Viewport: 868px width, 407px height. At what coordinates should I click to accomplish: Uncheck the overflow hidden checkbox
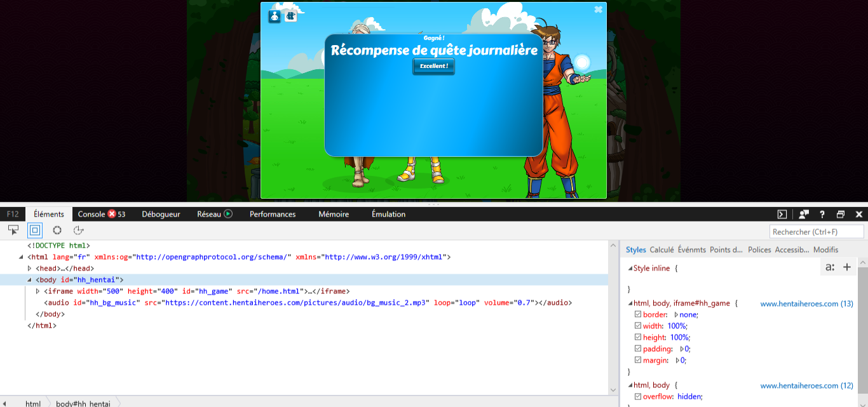pos(638,397)
